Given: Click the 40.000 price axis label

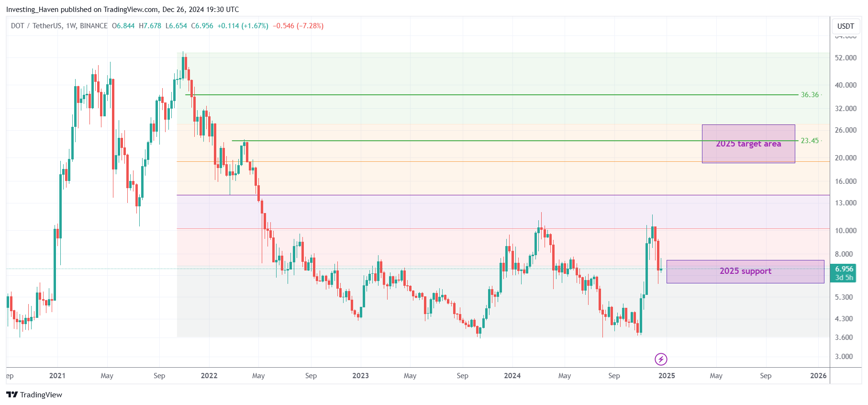Looking at the screenshot, I should (846, 85).
